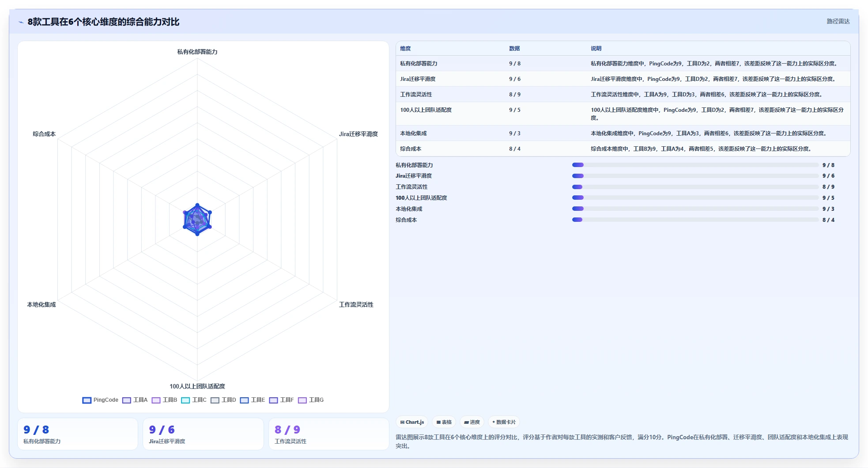Screen dimensions: 868x468
Task: Click the 本地化集成 description text in table
Action: 709,133
